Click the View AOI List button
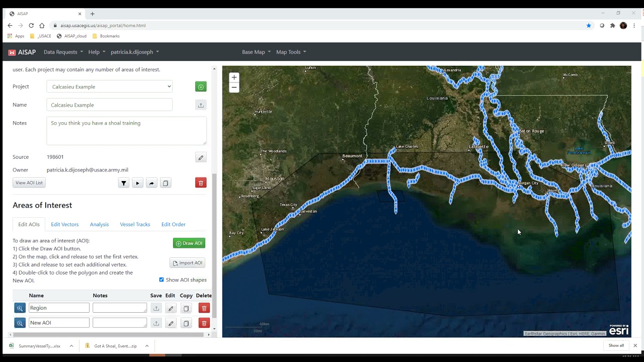Viewport: 644px width, 362px height. (x=29, y=183)
